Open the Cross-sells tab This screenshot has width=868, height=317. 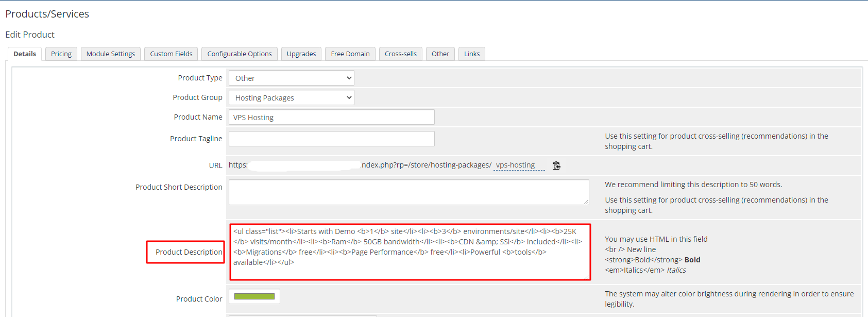401,54
